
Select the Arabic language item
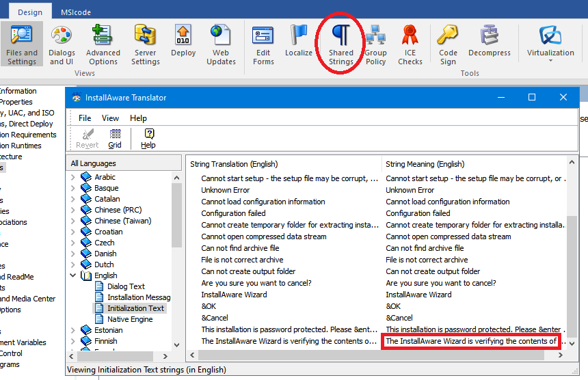105,177
